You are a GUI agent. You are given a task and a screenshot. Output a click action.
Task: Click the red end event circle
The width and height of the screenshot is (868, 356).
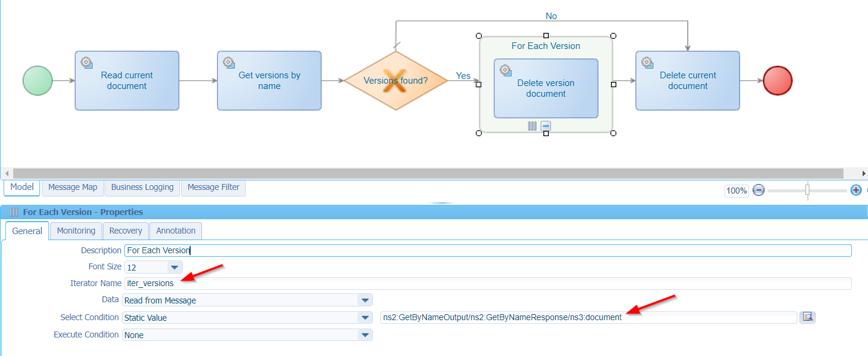778,81
